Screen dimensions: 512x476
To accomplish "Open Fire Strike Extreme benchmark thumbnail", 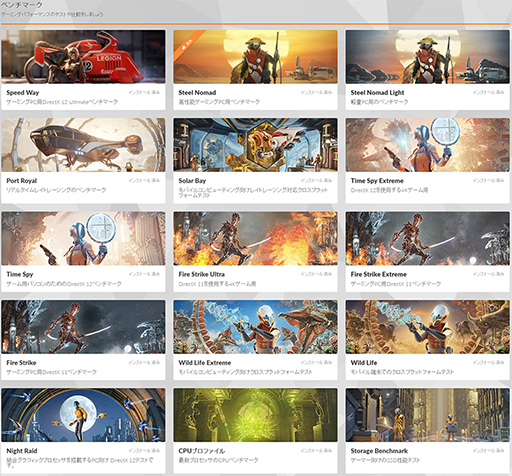I will tap(428, 238).
